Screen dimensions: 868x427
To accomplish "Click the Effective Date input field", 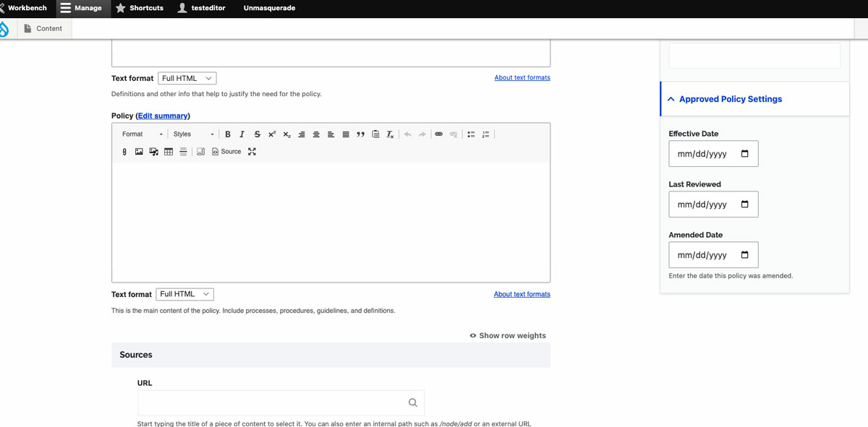I will point(713,154).
